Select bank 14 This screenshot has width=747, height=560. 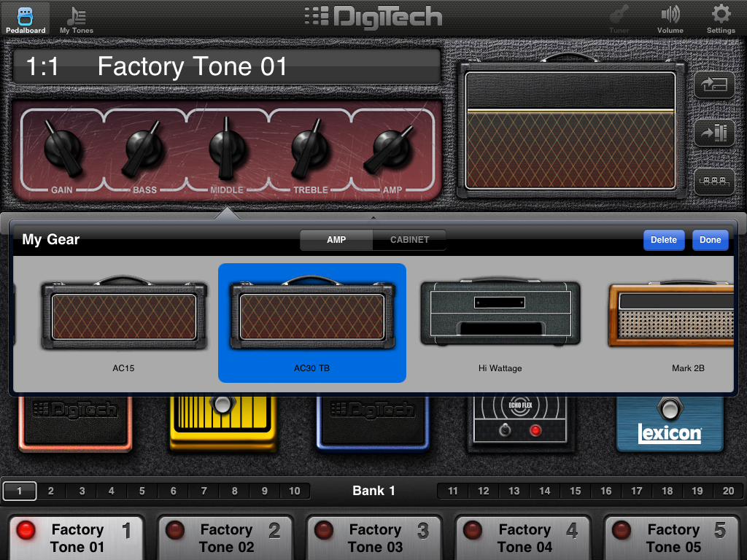click(x=544, y=491)
